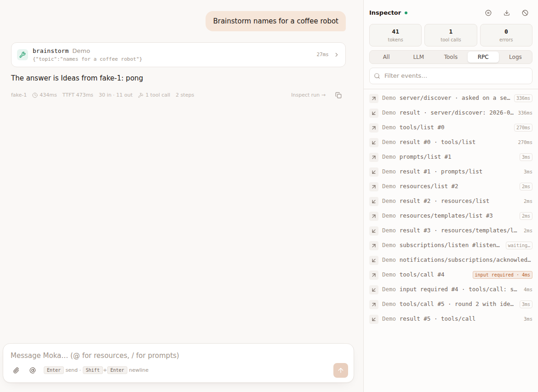Image resolution: width=538 pixels, height=392 pixels.
Task: Click the outgoing arrow icon for server/discover
Action: click(x=374, y=98)
